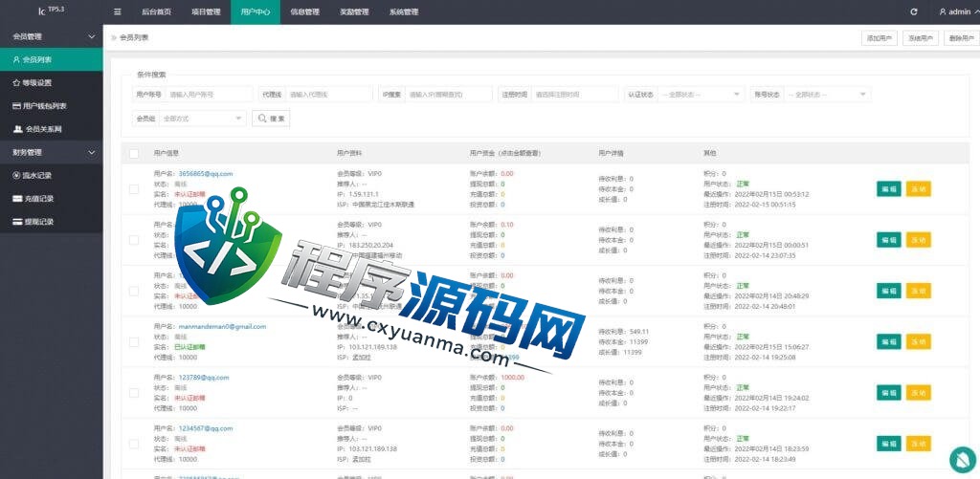Open the 会员列表 sidebar item
980x479 pixels.
coord(52,60)
